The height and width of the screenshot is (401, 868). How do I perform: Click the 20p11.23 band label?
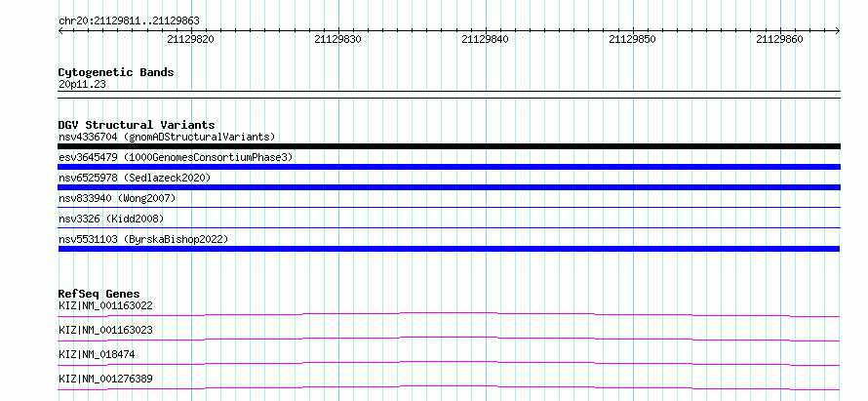tap(82, 85)
